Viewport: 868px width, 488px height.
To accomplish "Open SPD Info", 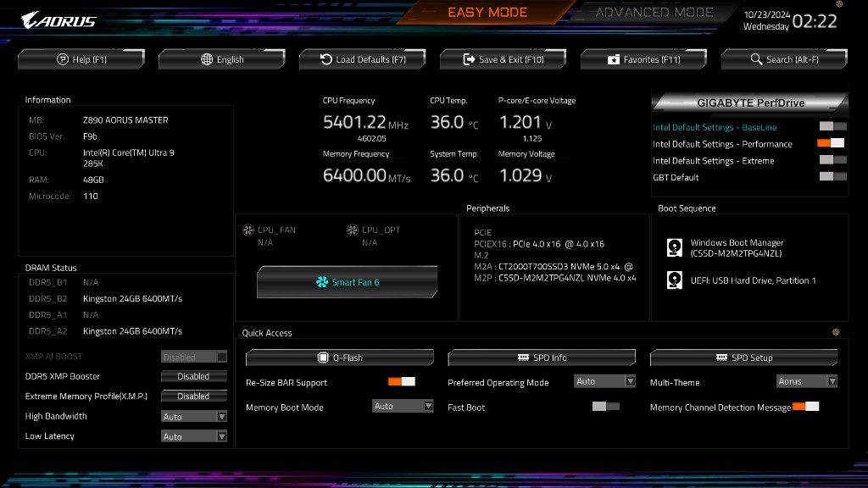I will [542, 358].
